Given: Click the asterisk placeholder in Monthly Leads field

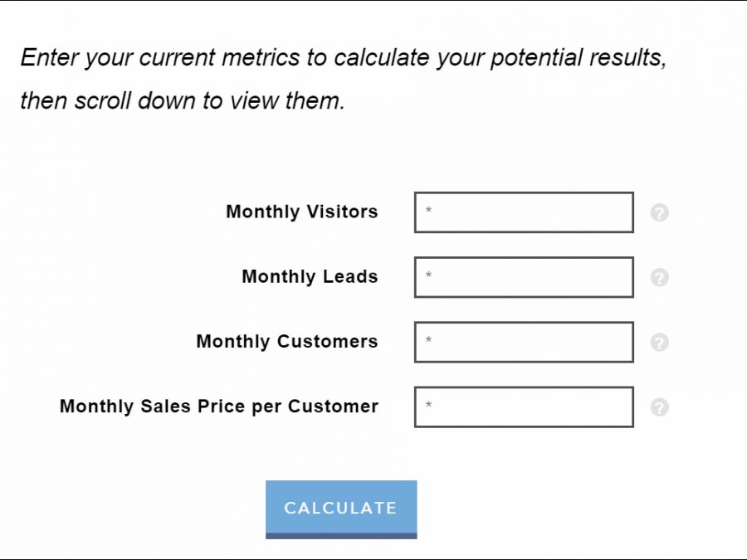Looking at the screenshot, I should tap(428, 276).
